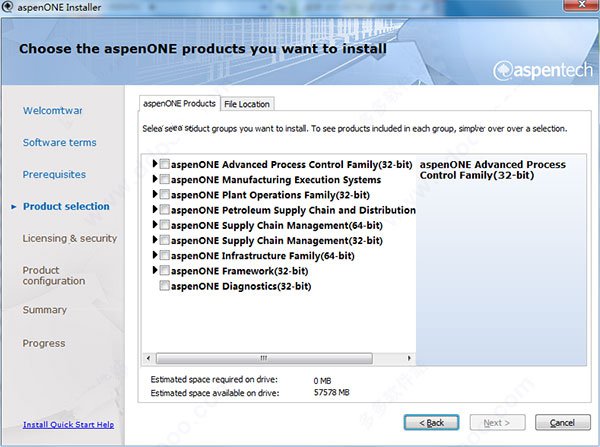Tick the Manufacturing Execution Systems checkbox
This screenshot has width=600, height=447.
tap(165, 179)
